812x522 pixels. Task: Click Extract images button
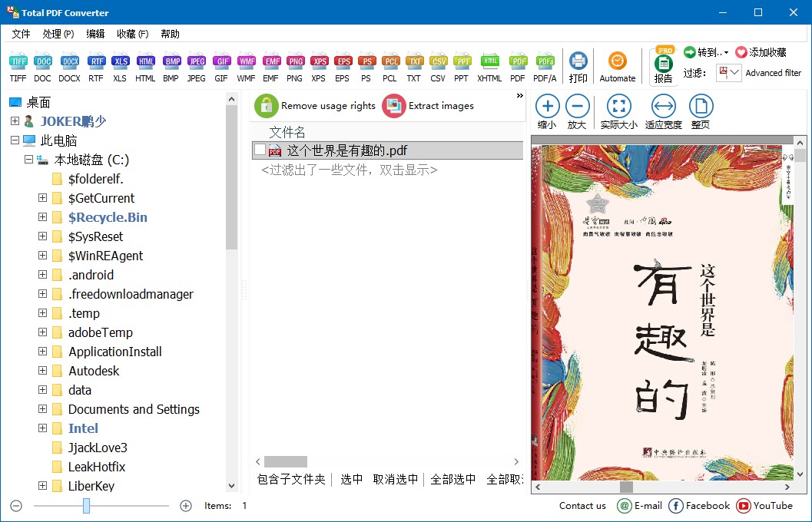click(428, 105)
